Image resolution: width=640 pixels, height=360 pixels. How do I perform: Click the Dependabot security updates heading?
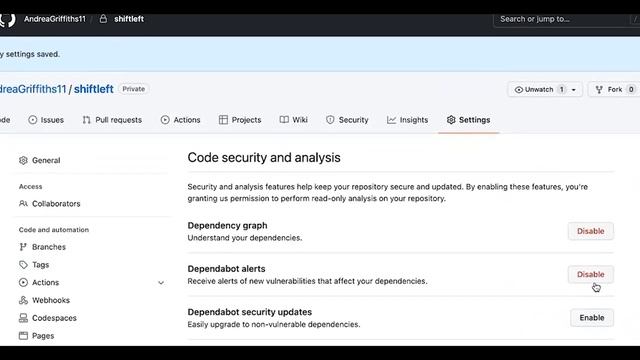click(x=249, y=312)
